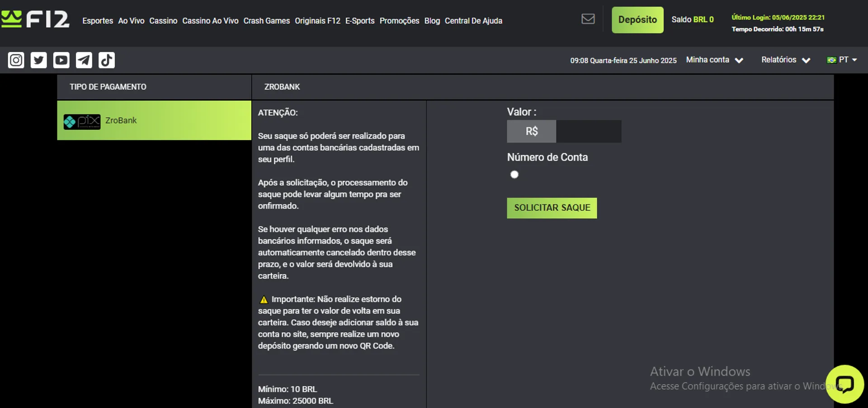Open the messages envelope icon
The width and height of the screenshot is (868, 408).
pos(588,19)
